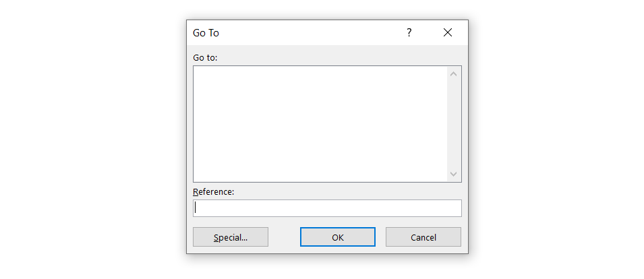The image size is (644, 279).
Task: Click the question mark help icon
Action: coord(409,32)
